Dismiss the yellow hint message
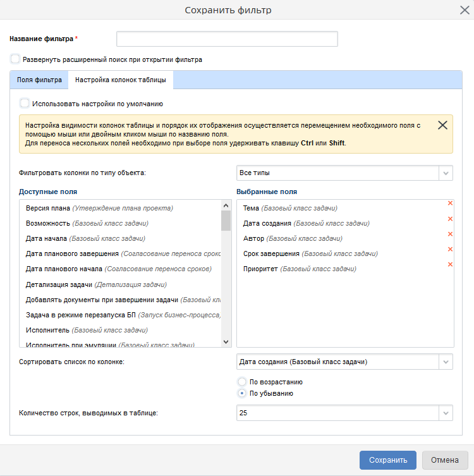 coord(442,125)
